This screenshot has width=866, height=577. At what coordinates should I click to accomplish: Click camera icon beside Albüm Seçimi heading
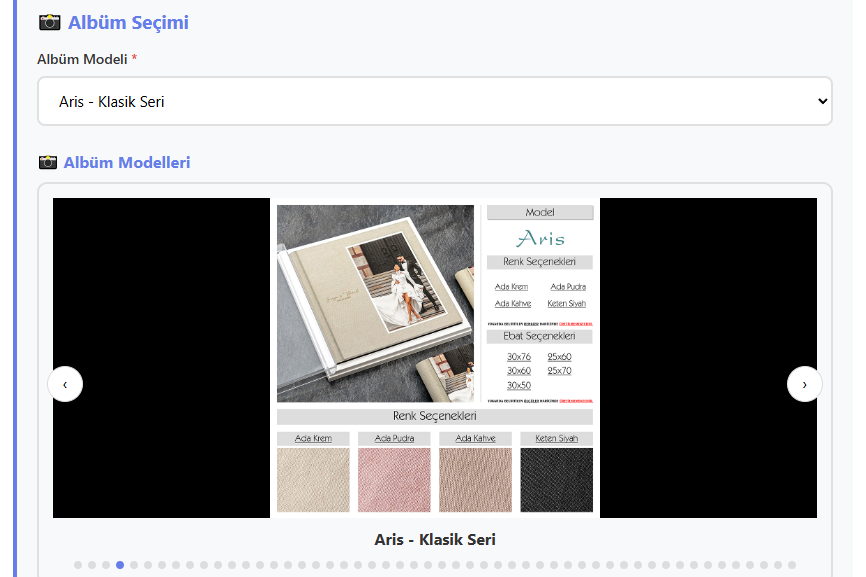tap(49, 22)
